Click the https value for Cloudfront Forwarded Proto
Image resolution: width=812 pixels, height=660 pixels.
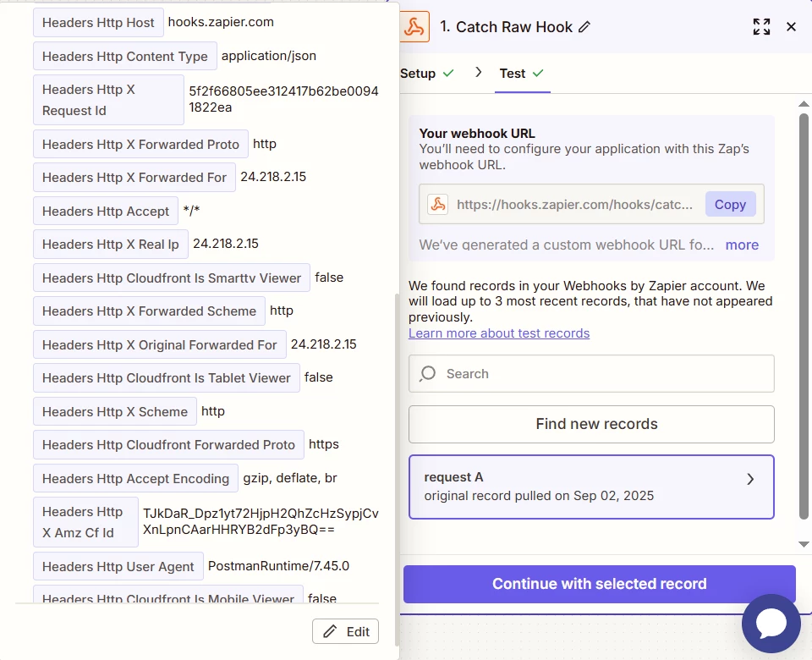[x=324, y=444]
